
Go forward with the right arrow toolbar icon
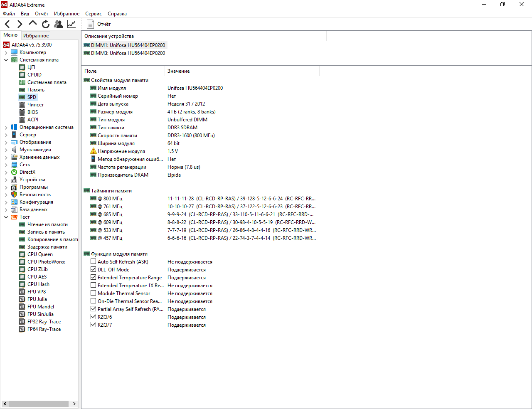point(20,24)
